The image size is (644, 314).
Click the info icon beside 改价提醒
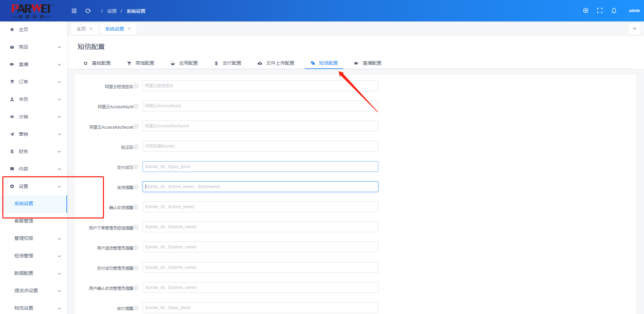click(x=136, y=308)
